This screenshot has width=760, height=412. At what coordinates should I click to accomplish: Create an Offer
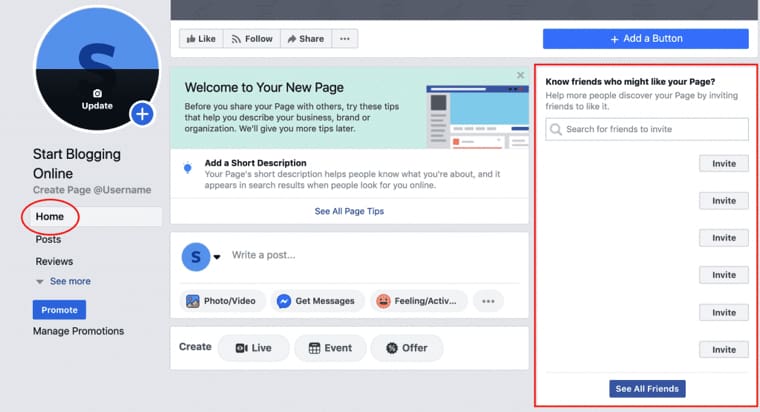tap(407, 348)
